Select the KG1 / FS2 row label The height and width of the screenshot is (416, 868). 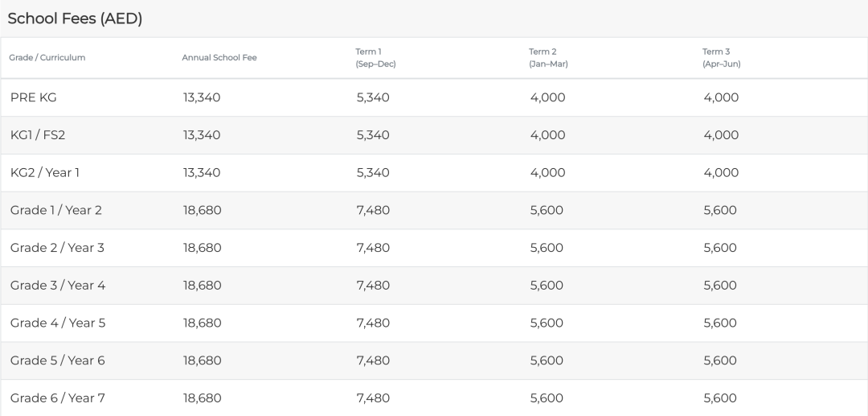coord(38,135)
